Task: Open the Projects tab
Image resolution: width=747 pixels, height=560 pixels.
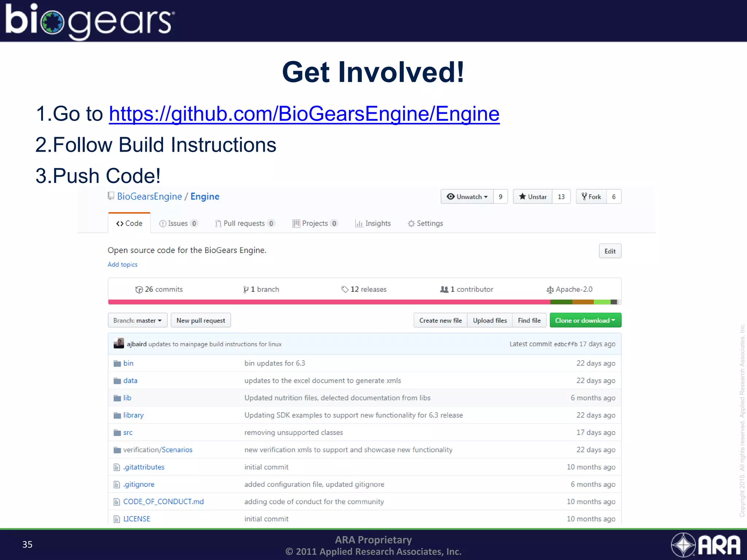Action: pyautogui.click(x=315, y=223)
